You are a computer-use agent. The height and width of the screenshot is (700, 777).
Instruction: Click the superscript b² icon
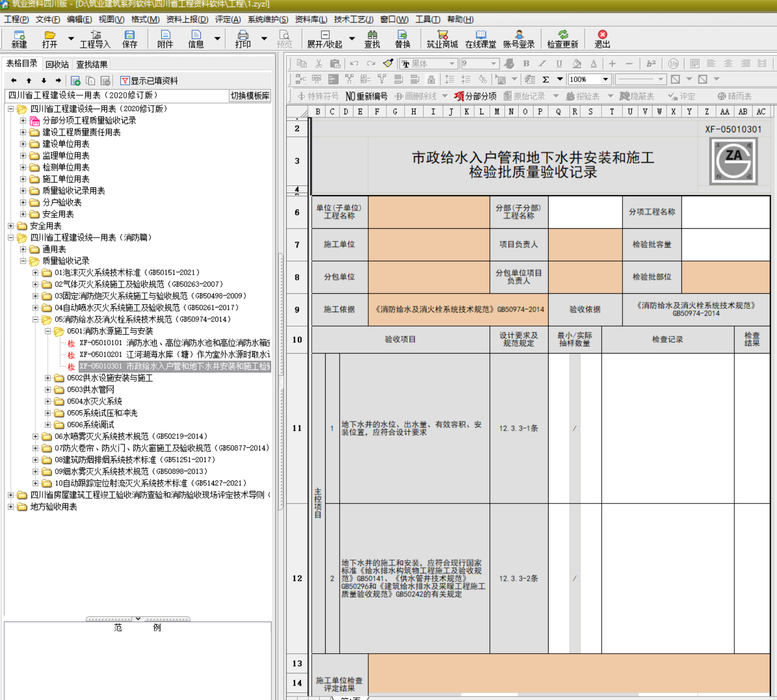pos(651,63)
